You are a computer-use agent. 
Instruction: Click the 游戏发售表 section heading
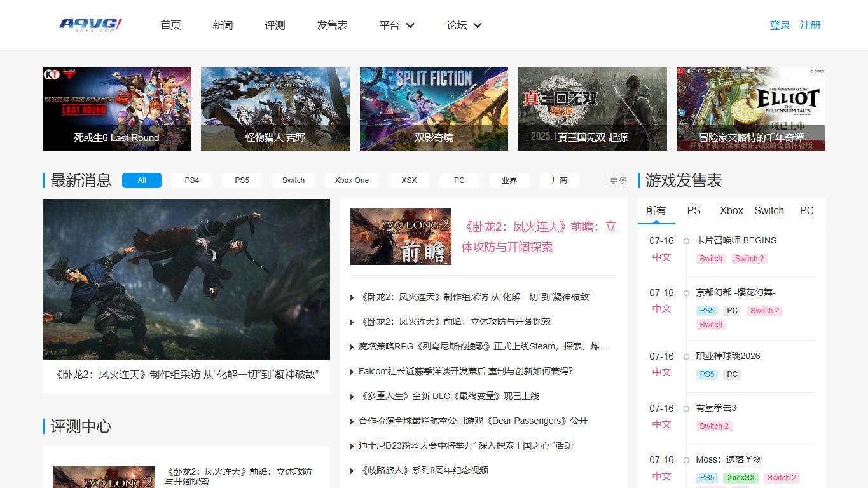(x=684, y=180)
